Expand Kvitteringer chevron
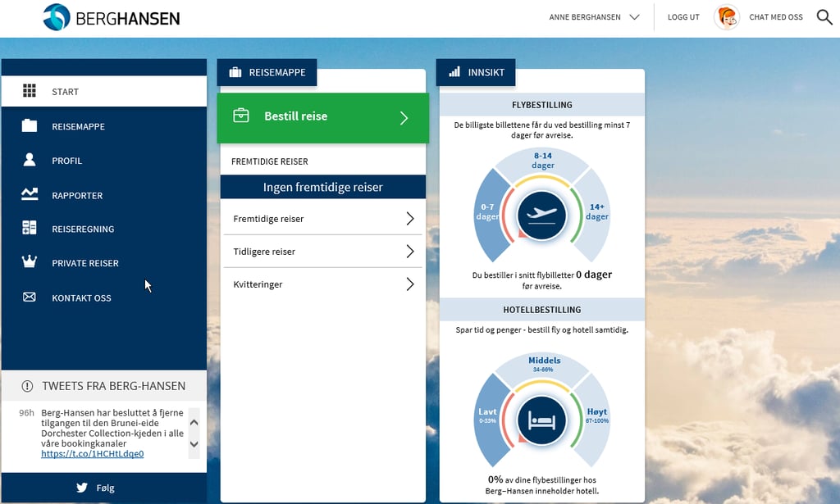 410,284
